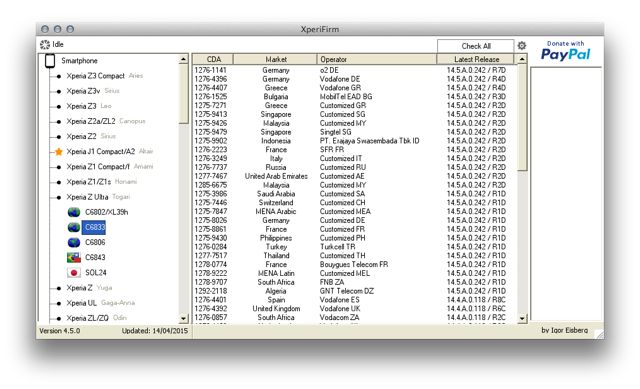Select the Vodafone ES row
Screen dimensions: 640x389
(354, 300)
